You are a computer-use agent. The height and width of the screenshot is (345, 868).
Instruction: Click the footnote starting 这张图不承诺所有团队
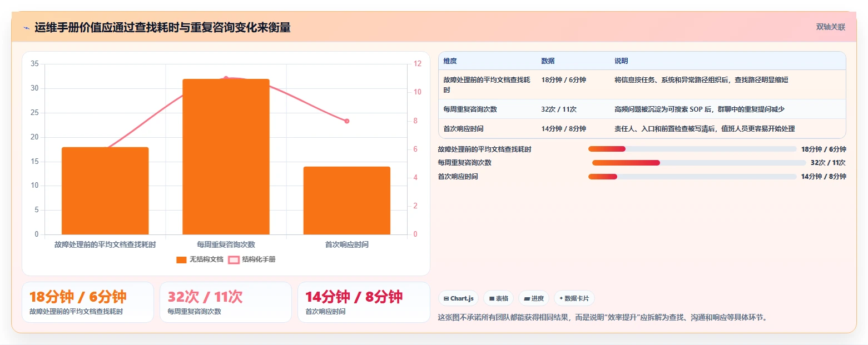coord(602,318)
